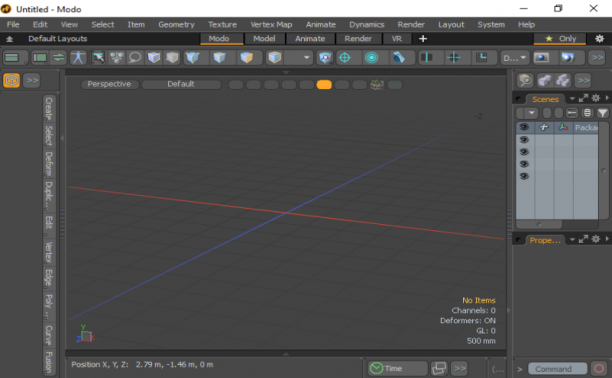
Task: Toggle the multicolored noise viewport button
Action: point(377,84)
